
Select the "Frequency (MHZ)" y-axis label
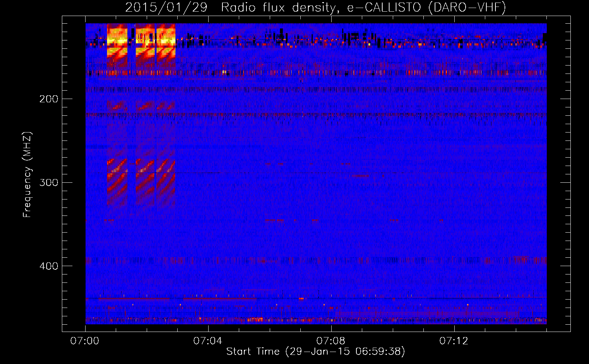[27, 175]
